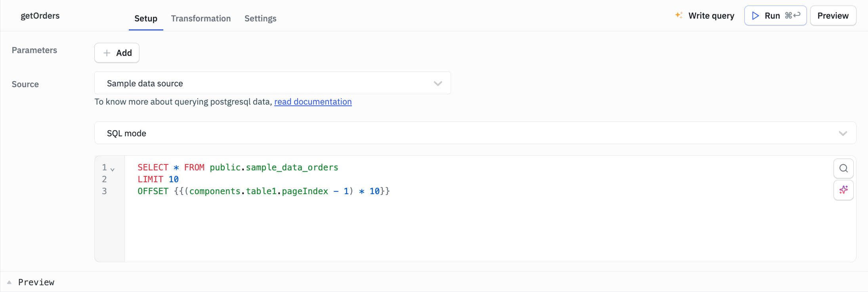Click line number 2 in the gutter
The image size is (868, 292).
tap(104, 179)
